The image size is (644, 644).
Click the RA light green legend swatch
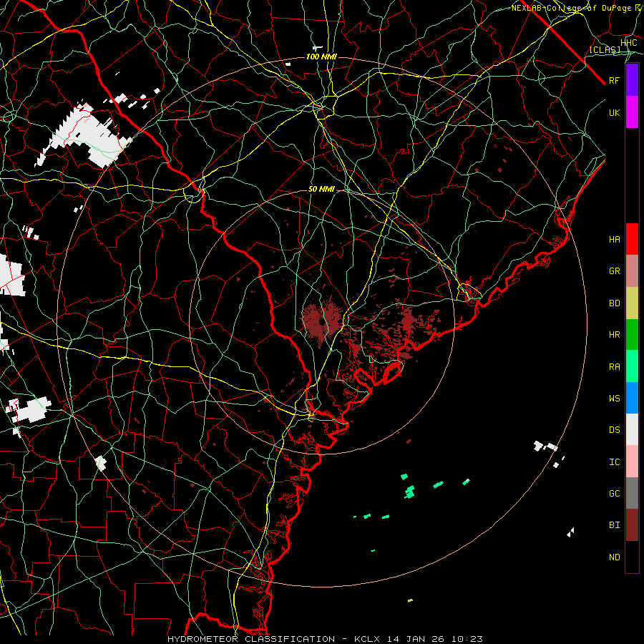632,366
